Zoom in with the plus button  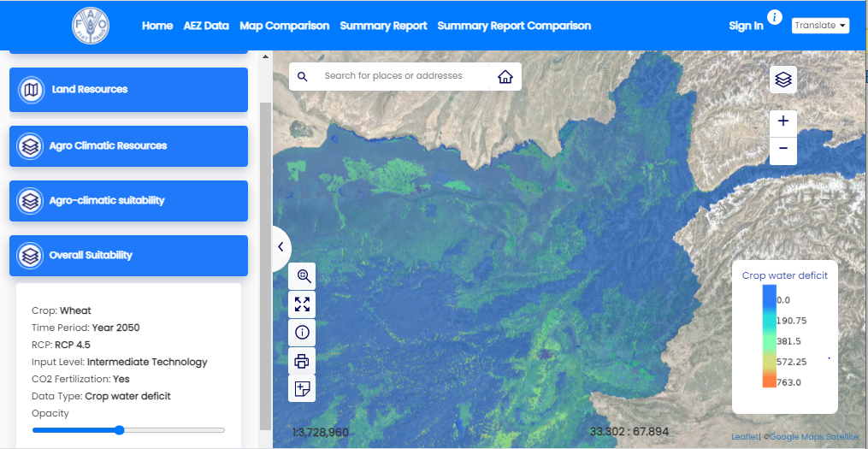click(783, 121)
